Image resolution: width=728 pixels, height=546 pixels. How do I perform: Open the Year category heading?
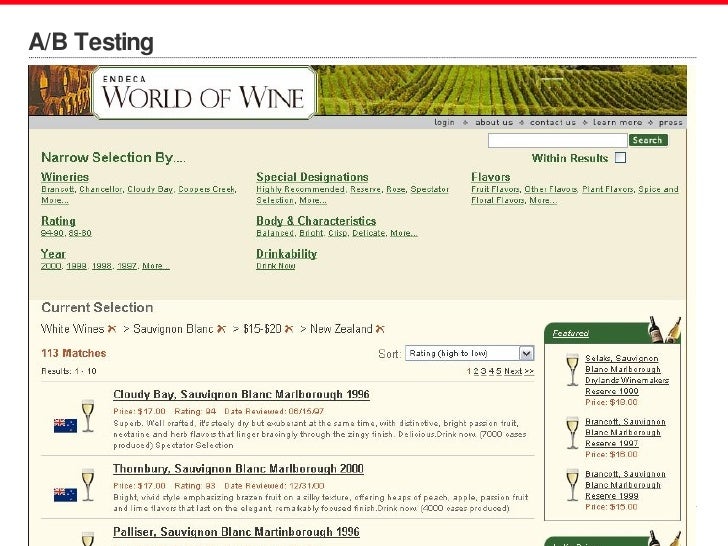pos(53,254)
